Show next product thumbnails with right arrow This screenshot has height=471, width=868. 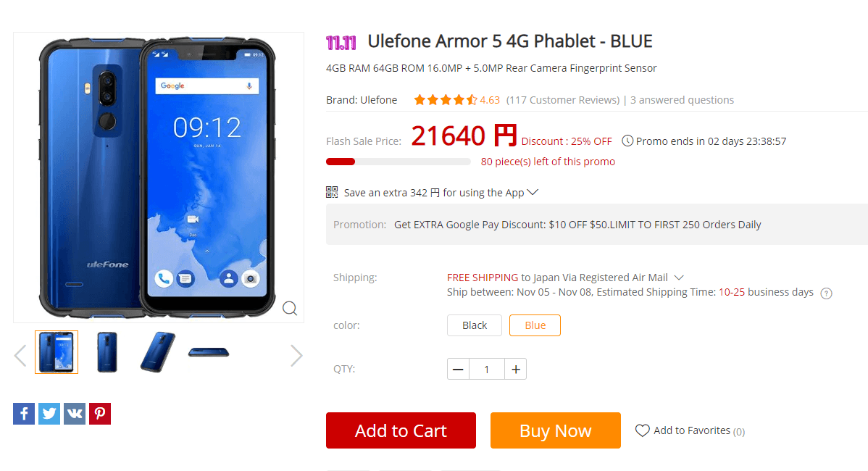click(296, 355)
